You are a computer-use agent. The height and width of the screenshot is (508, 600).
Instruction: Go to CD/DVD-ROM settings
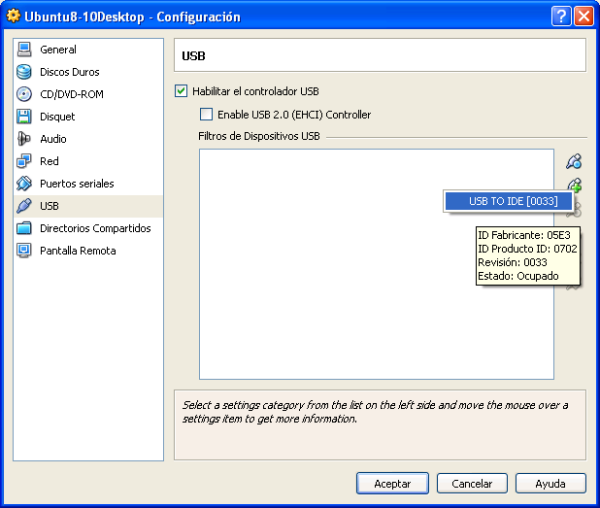[71, 94]
